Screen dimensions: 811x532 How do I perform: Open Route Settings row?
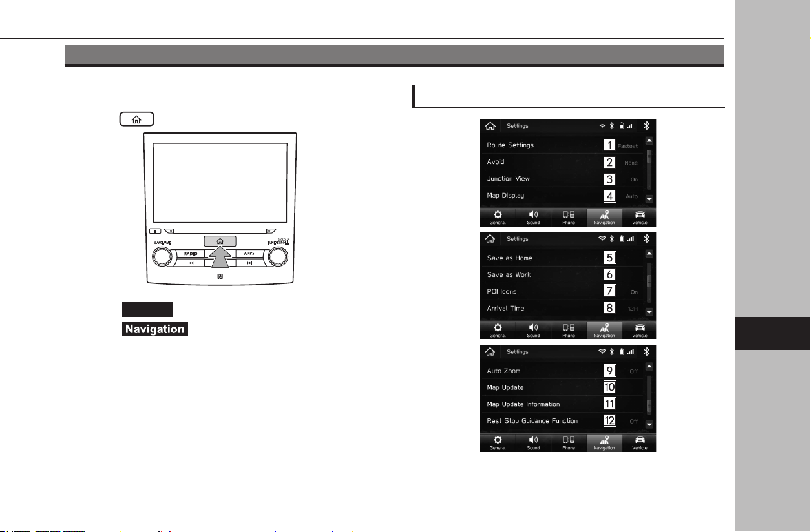click(562, 145)
